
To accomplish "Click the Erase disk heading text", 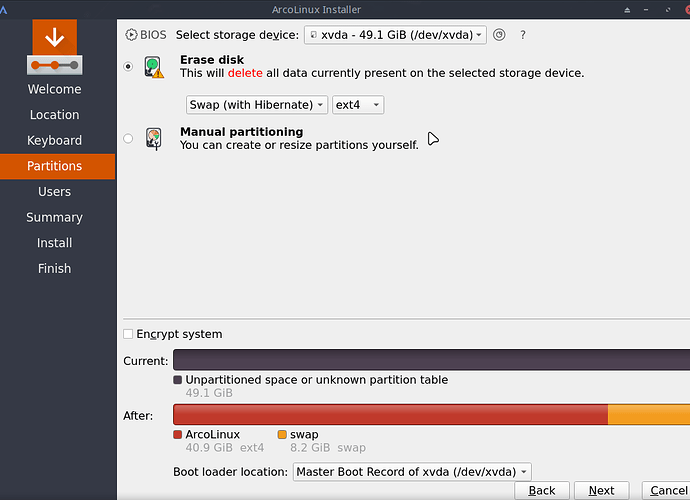I will click(212, 60).
